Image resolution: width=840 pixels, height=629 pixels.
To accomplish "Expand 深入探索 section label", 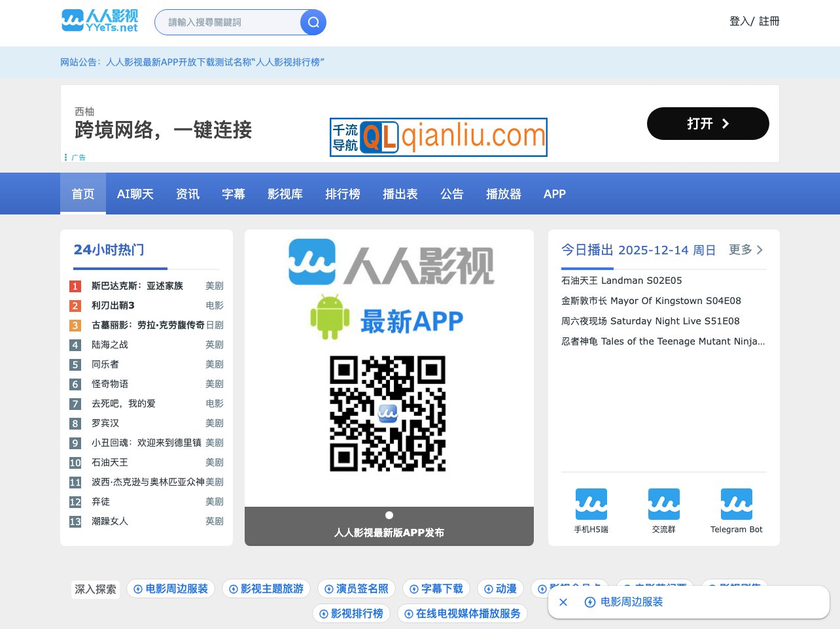I will coord(95,589).
